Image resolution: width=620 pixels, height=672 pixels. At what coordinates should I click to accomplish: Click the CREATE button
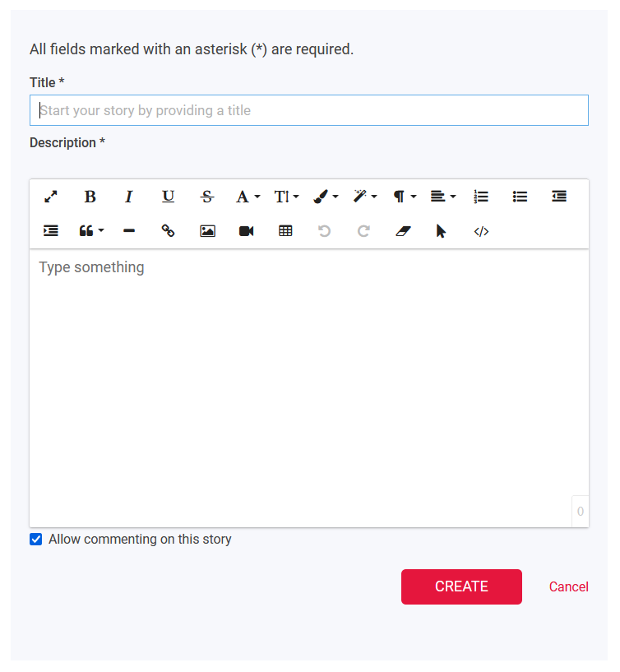pyautogui.click(x=461, y=586)
